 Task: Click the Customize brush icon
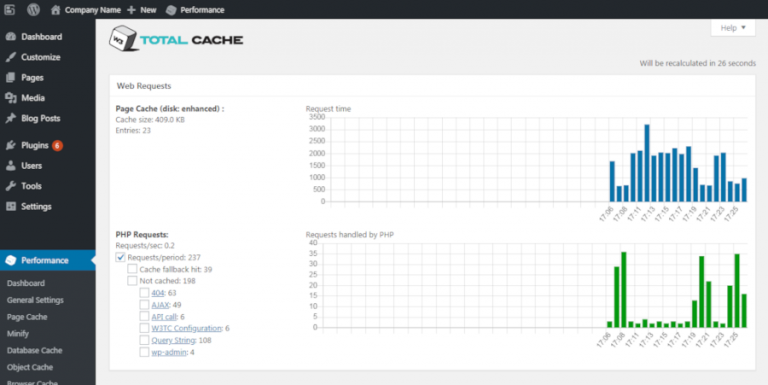pos(11,57)
